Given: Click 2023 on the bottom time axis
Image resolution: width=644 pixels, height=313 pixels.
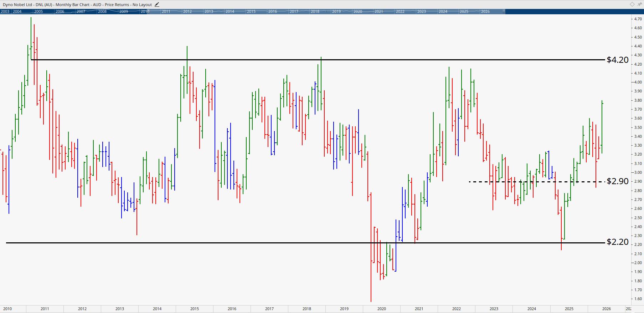Looking at the screenshot, I should pos(494,309).
